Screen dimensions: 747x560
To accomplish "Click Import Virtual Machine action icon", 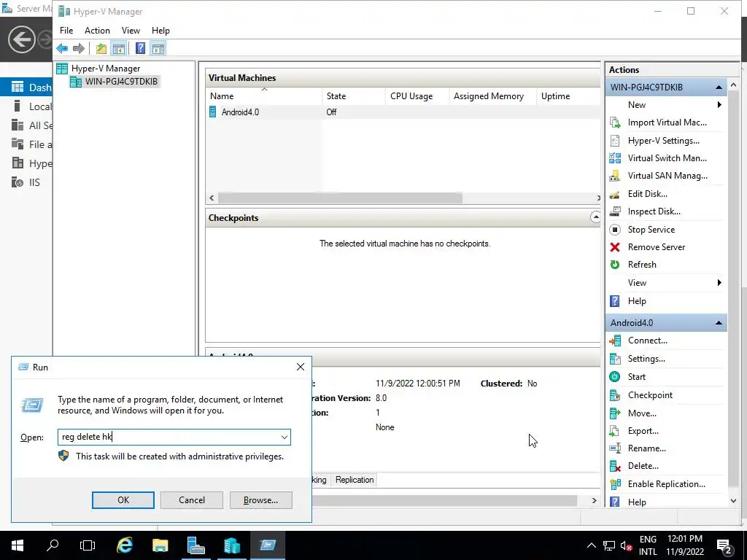I will point(615,122).
